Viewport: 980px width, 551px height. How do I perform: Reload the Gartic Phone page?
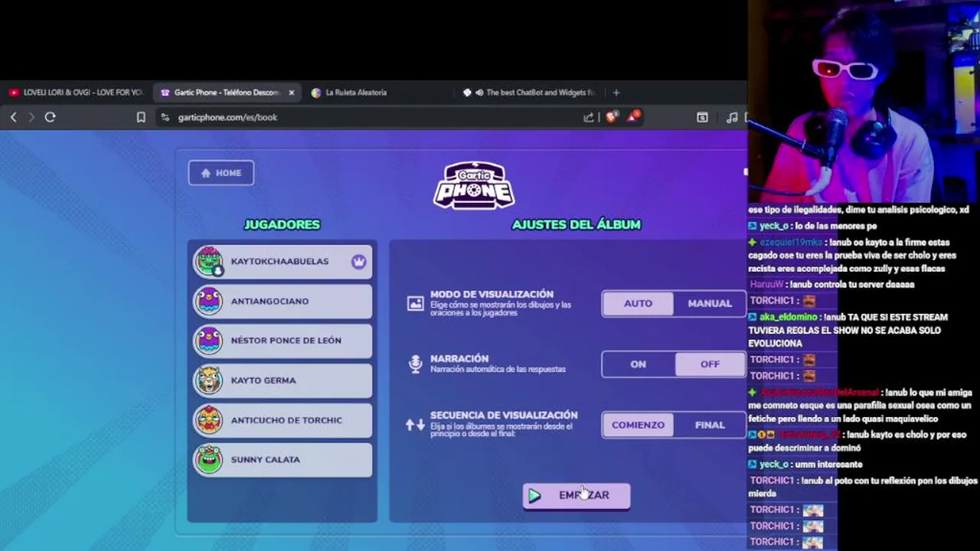[x=50, y=117]
